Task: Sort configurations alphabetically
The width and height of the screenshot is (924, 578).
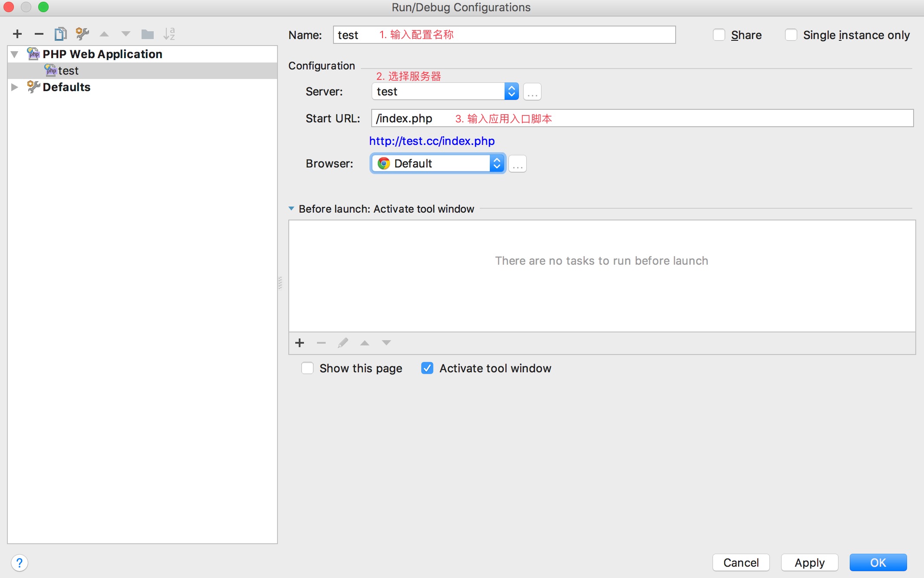Action: (169, 34)
